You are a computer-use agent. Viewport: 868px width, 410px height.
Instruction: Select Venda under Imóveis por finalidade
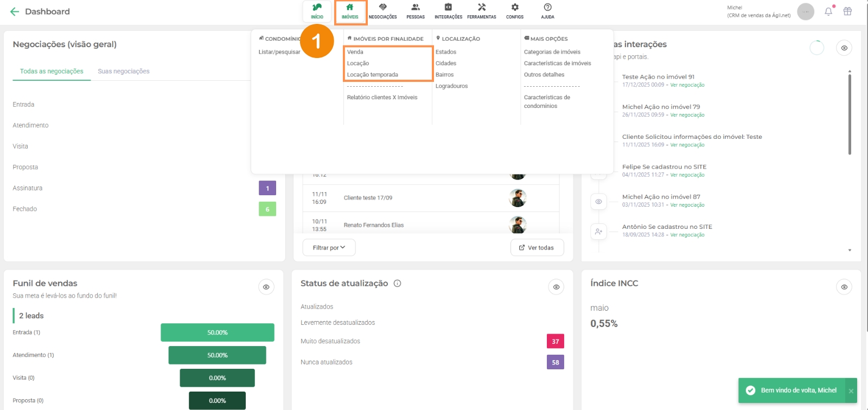pos(355,52)
